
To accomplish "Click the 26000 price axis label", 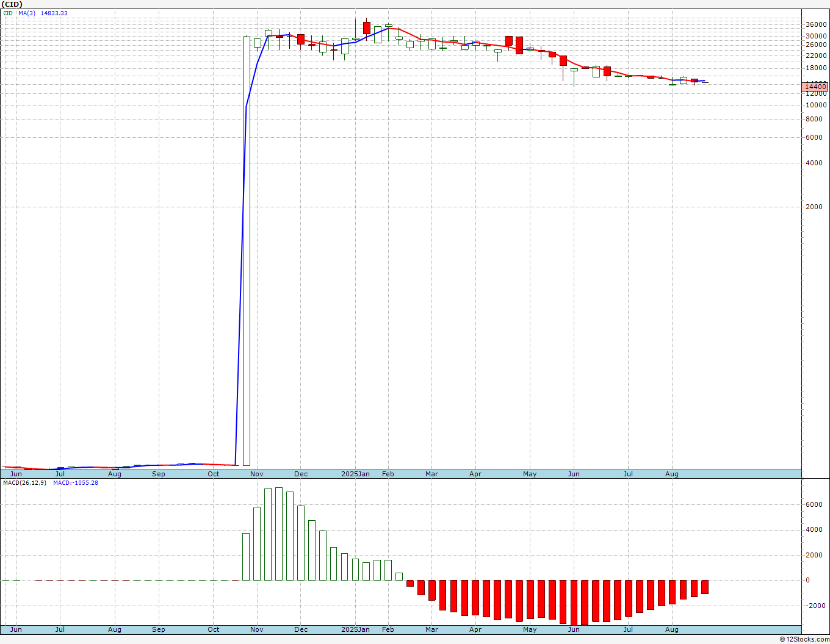I will tap(816, 45).
